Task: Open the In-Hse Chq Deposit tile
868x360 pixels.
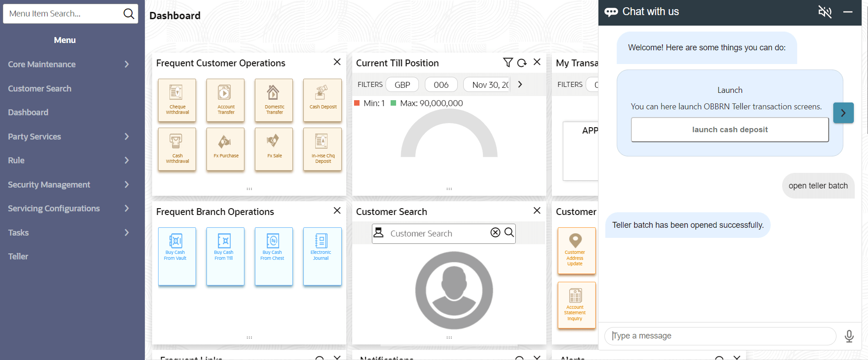Action: 323,149
